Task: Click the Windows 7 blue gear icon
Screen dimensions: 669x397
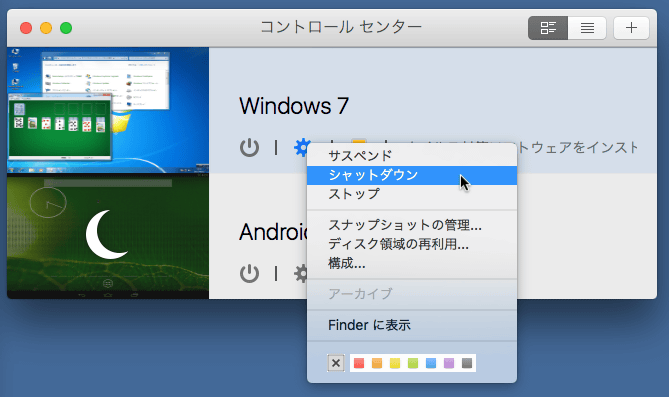Action: click(x=301, y=148)
